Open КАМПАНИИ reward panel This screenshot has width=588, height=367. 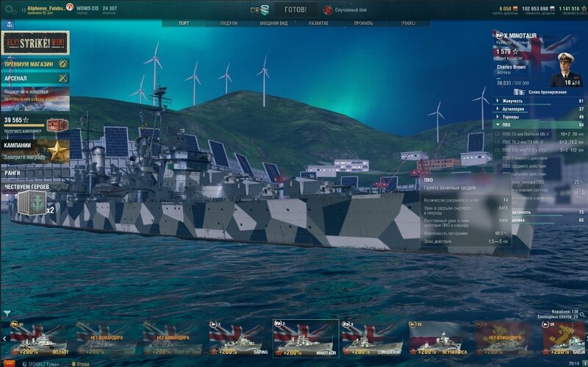pyautogui.click(x=35, y=152)
